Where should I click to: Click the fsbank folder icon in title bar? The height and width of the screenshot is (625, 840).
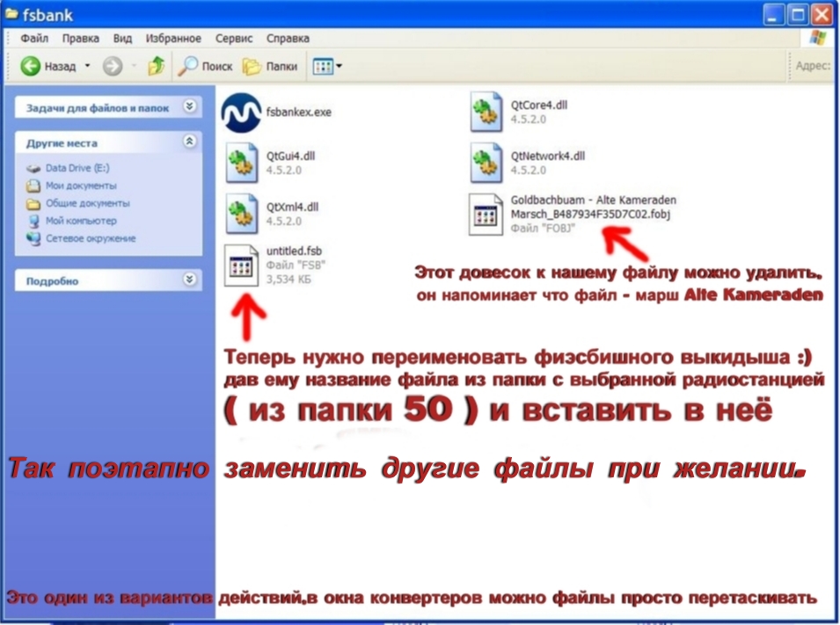(11, 13)
